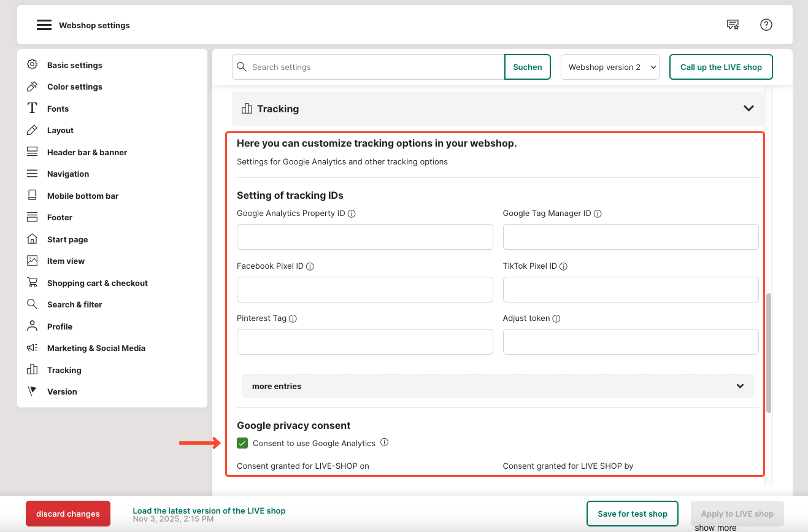Open the hamburger menu icon
This screenshot has width=808, height=532.
point(44,25)
